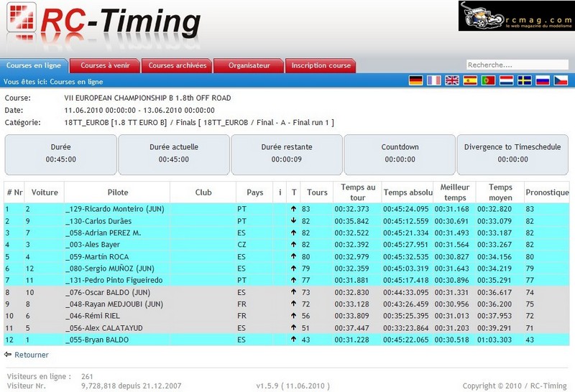Open the rcmag.com banner
Image resolution: width=575 pixels, height=392 pixels.
(516, 16)
